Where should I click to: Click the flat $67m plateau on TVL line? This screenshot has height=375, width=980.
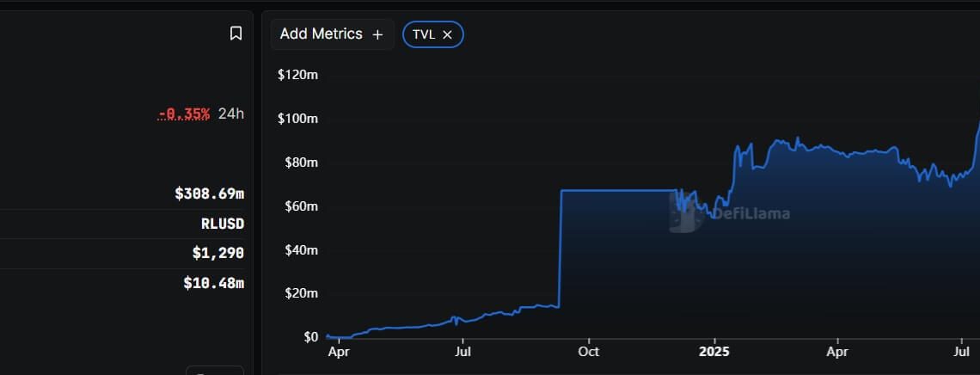(619, 190)
